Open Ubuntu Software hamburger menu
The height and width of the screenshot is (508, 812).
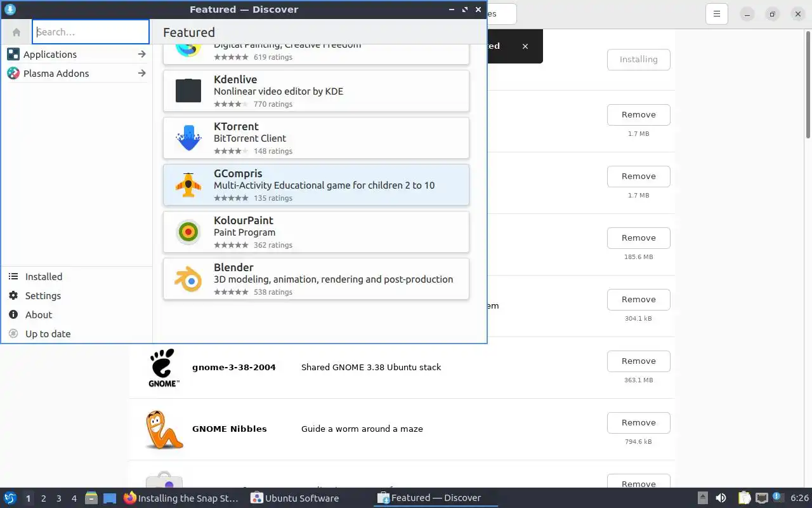[716, 14]
